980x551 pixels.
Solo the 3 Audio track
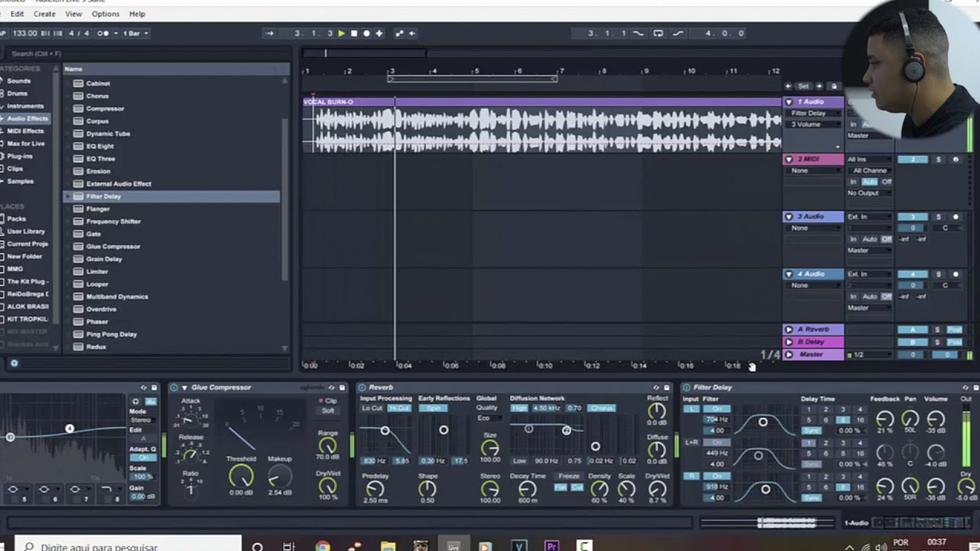pyautogui.click(x=939, y=217)
